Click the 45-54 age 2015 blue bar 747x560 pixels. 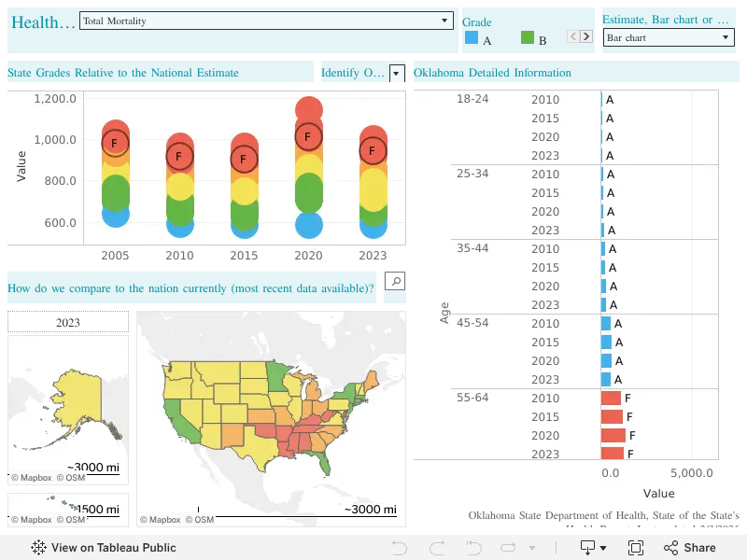(x=606, y=342)
